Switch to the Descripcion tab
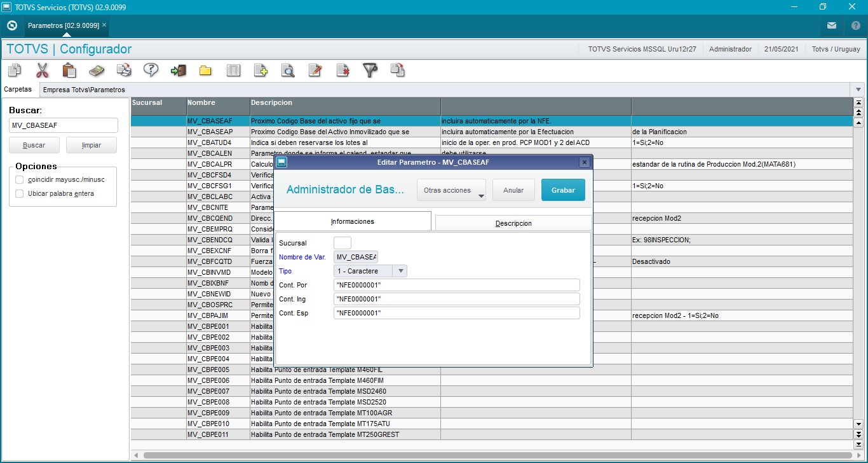 [x=513, y=223]
